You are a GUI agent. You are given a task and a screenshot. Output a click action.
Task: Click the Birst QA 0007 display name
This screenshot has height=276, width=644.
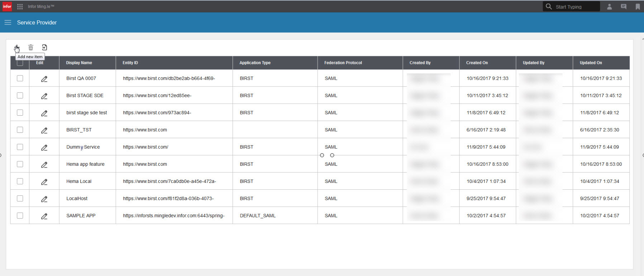pyautogui.click(x=81, y=78)
